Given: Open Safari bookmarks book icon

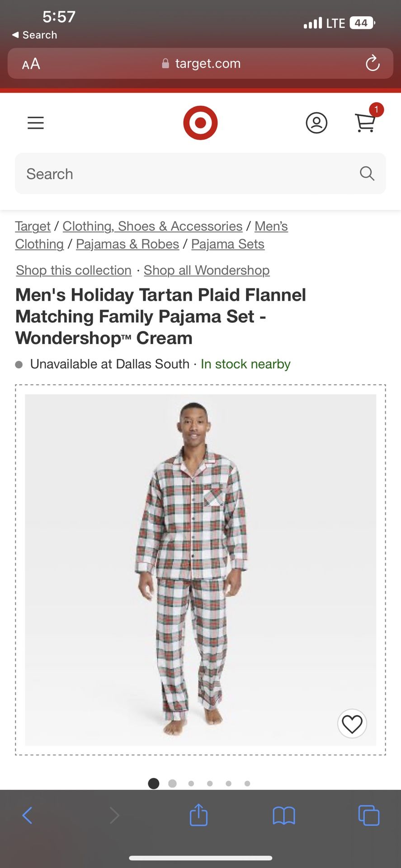Looking at the screenshot, I should pos(284,816).
